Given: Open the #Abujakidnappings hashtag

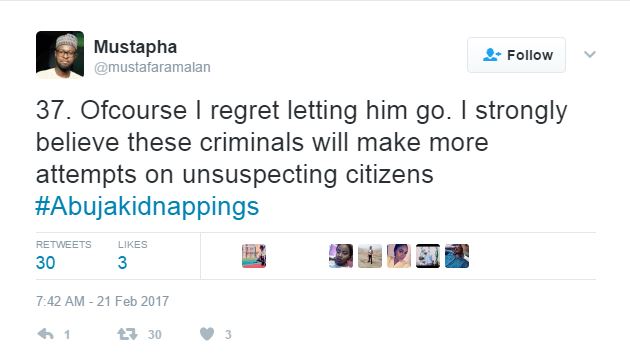Looking at the screenshot, I should (147, 207).
